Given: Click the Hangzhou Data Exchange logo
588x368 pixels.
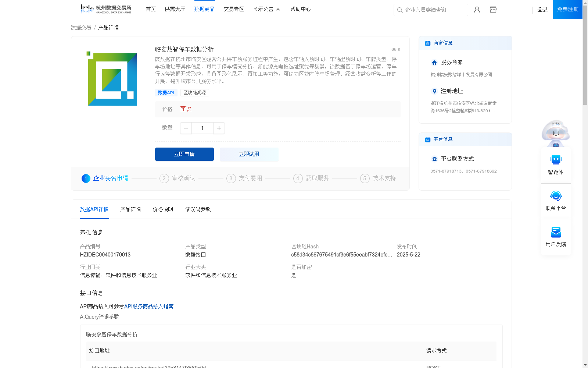Looking at the screenshot, I should [x=106, y=9].
